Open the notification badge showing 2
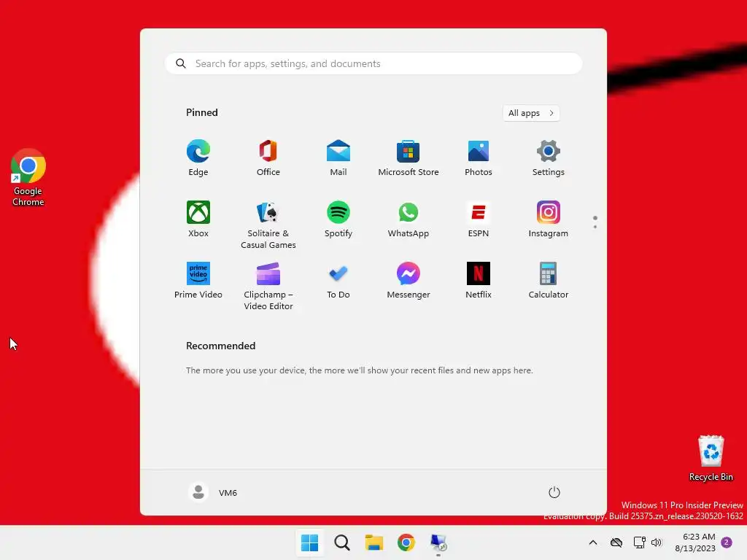Image resolution: width=747 pixels, height=560 pixels. 727,542
